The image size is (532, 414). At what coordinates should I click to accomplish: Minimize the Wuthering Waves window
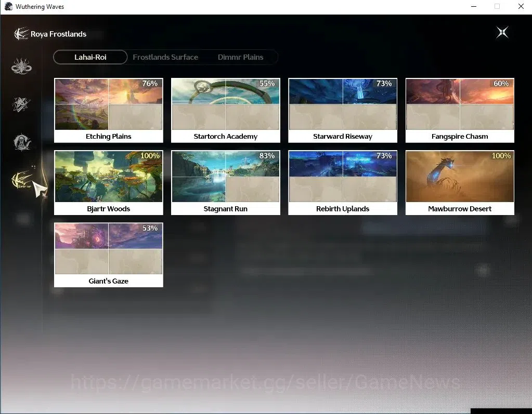tap(474, 6)
